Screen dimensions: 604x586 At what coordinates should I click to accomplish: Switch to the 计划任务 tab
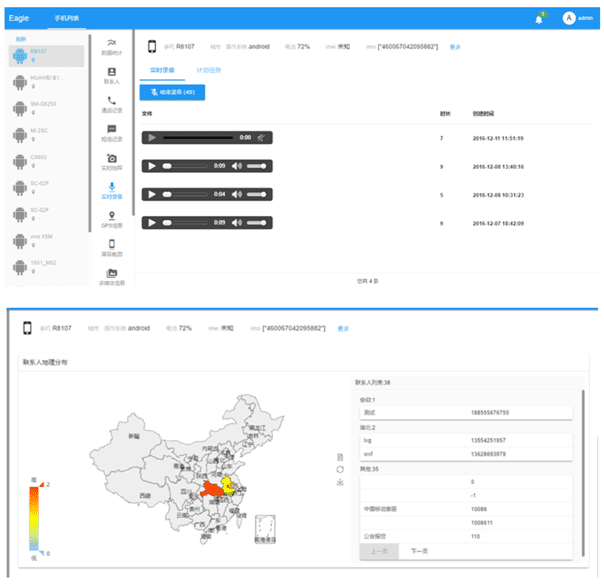tap(210, 71)
